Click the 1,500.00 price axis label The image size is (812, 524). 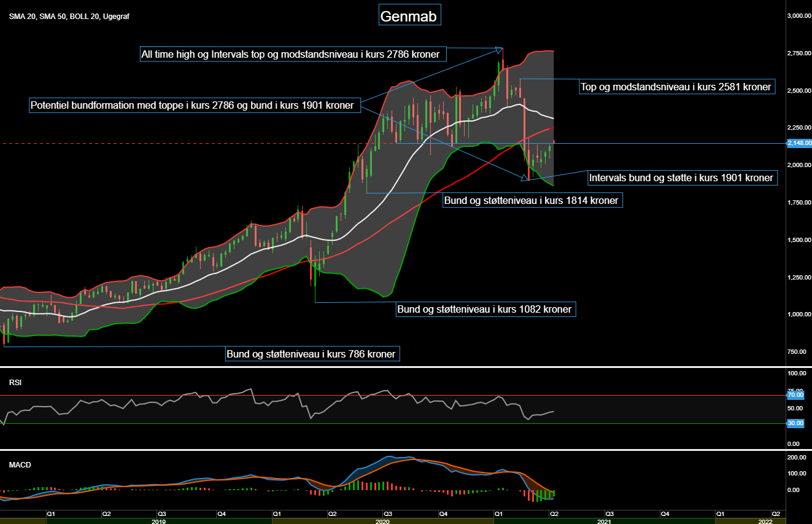pyautogui.click(x=799, y=240)
